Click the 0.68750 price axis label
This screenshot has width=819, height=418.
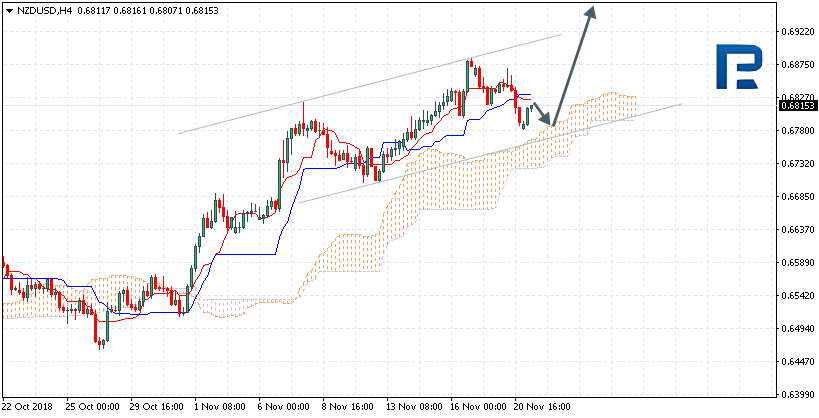(795, 65)
